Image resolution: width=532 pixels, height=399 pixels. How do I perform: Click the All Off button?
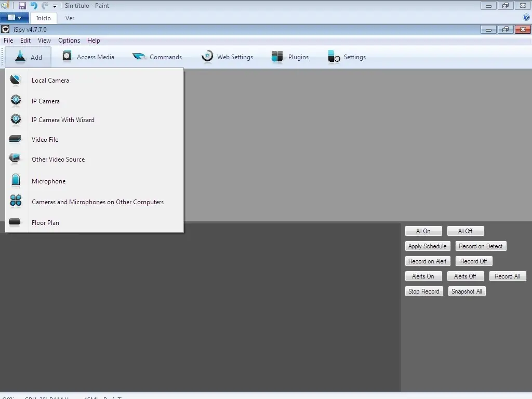465,231
